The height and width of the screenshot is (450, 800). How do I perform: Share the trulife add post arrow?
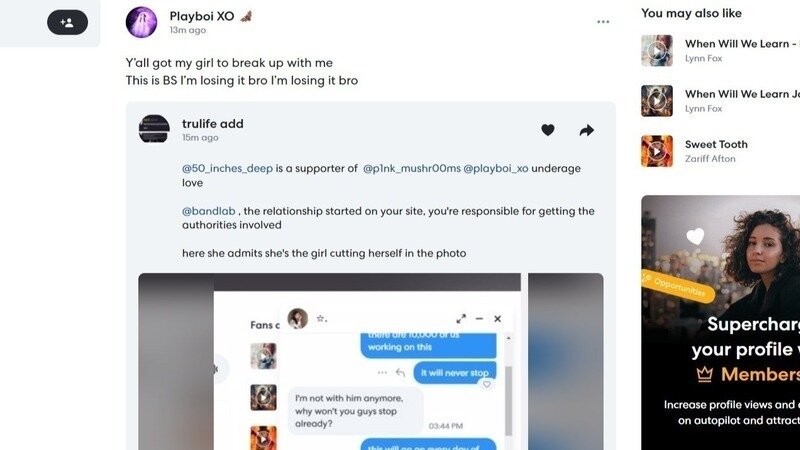point(587,131)
